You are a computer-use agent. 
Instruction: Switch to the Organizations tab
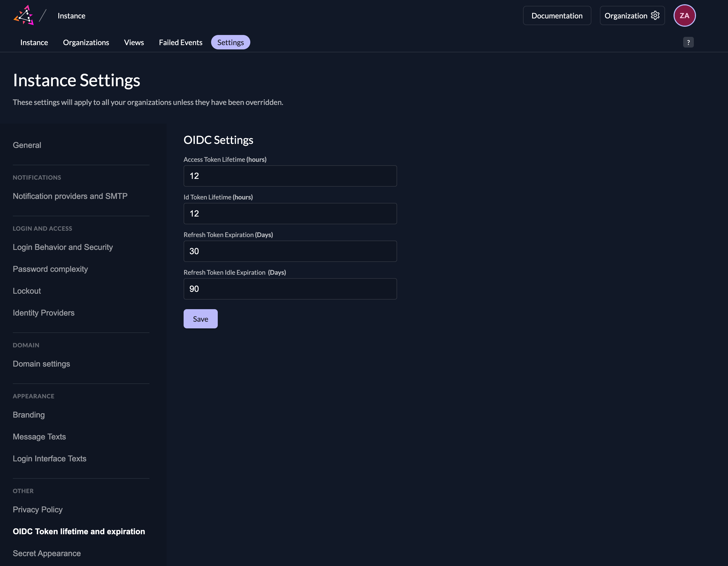(x=86, y=42)
